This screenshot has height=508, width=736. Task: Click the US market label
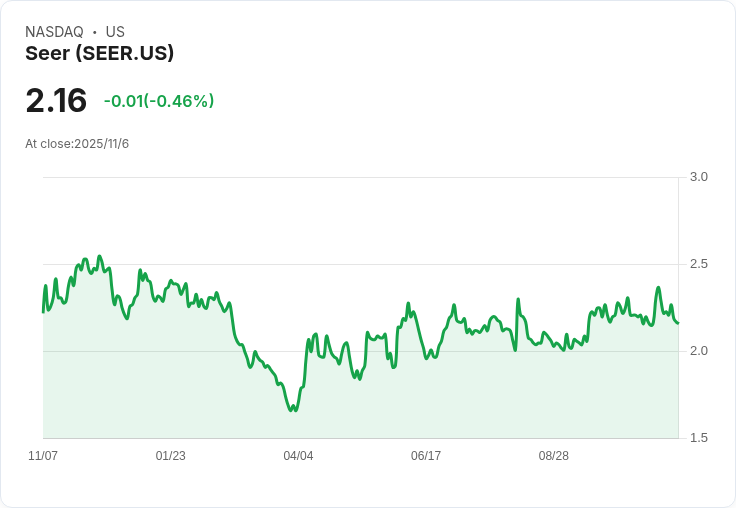pos(115,32)
